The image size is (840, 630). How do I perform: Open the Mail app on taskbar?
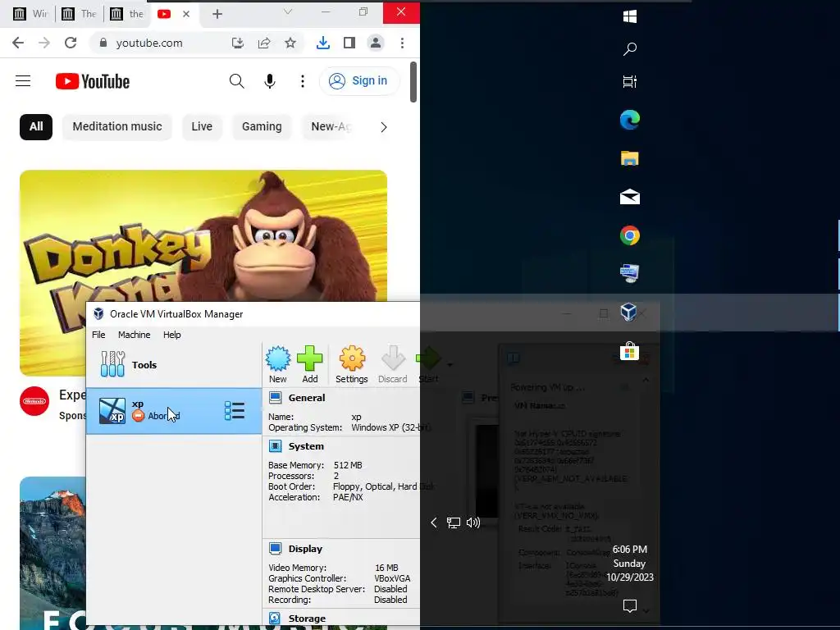pyautogui.click(x=630, y=197)
